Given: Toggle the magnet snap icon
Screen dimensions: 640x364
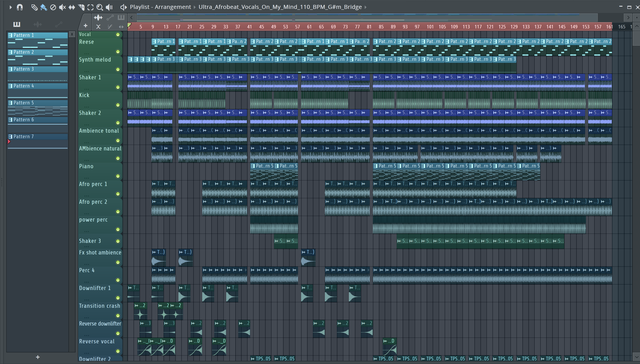Looking at the screenshot, I should (x=20, y=7).
